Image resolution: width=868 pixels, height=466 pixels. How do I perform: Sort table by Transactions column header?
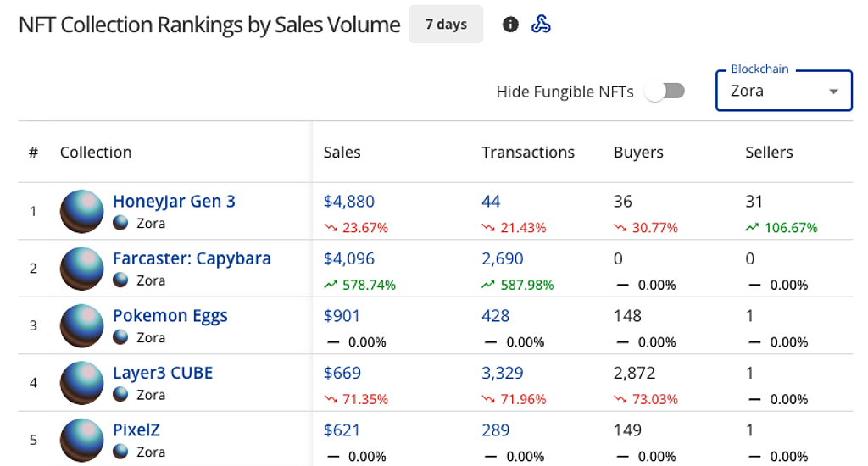click(527, 153)
